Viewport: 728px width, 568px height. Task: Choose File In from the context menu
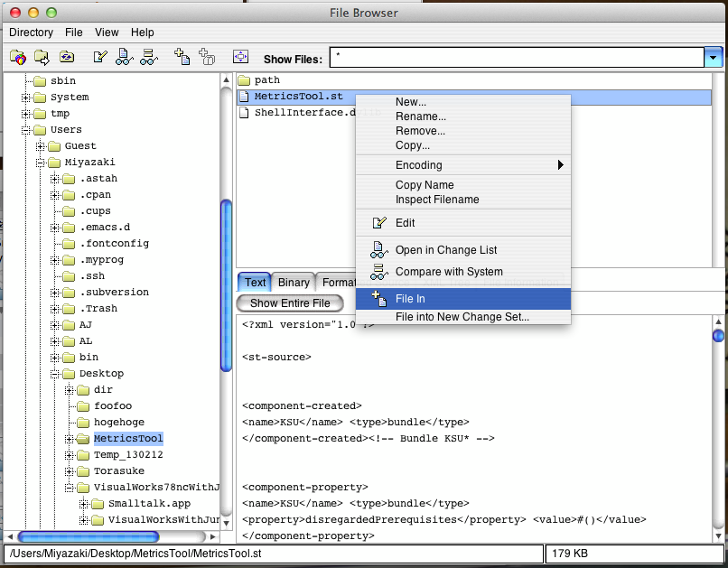[462, 299]
